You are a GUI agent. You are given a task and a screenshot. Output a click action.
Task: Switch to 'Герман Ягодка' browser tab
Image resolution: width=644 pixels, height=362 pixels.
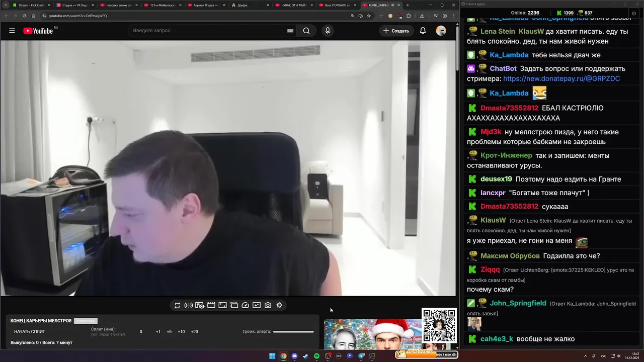point(206,5)
